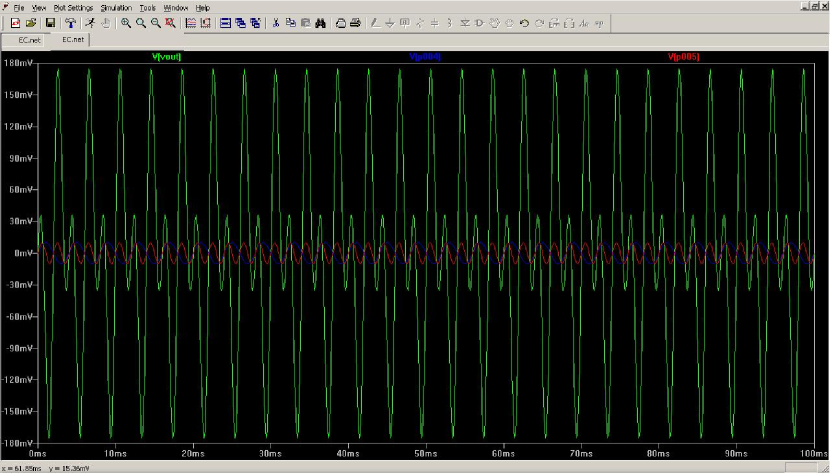Switch to the leftmost EC.net tab
The height and width of the screenshot is (473, 830).
(x=27, y=39)
